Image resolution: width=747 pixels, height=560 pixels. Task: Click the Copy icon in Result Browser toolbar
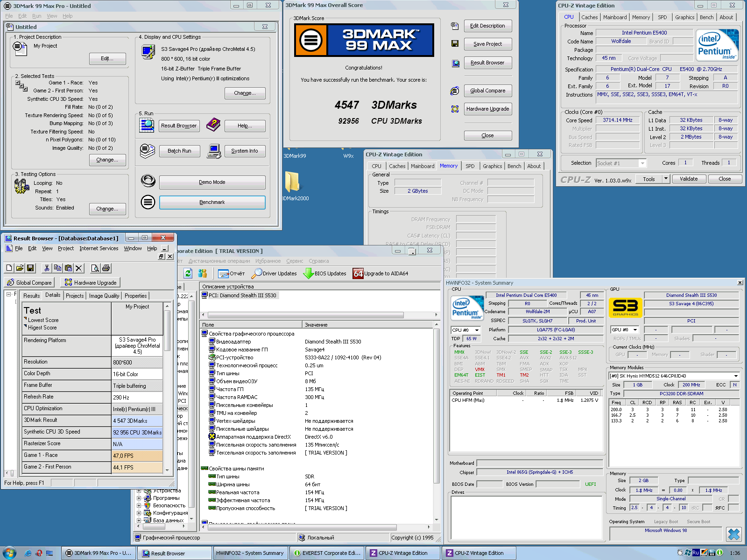tap(57, 268)
